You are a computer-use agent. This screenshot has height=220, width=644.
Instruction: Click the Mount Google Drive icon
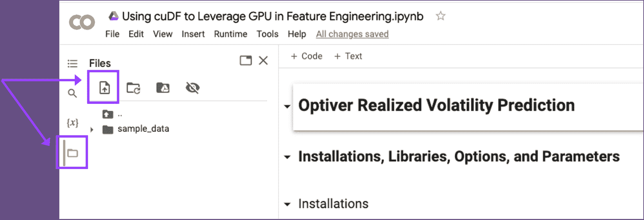(163, 88)
